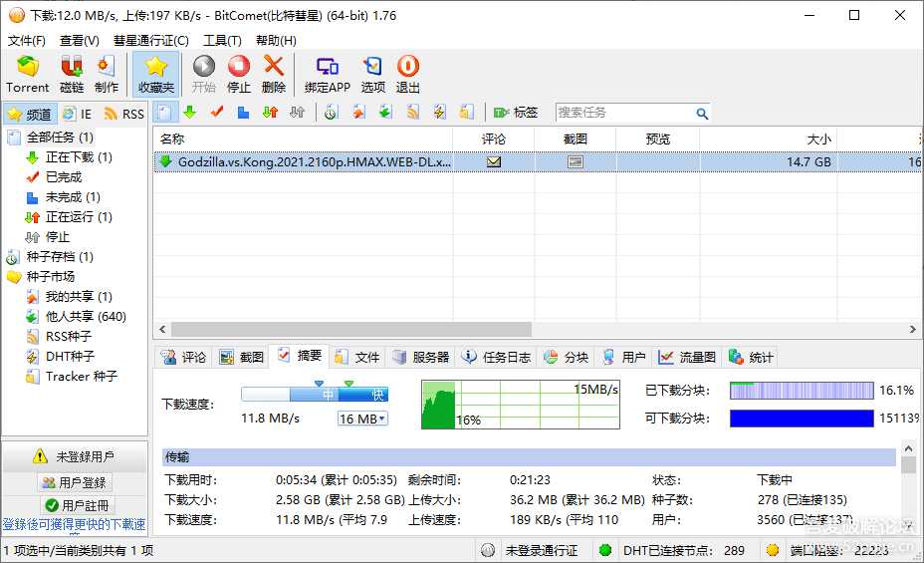The height and width of the screenshot is (563, 924).
Task: Open the 16 MB speed limit dropdown
Action: (x=362, y=419)
